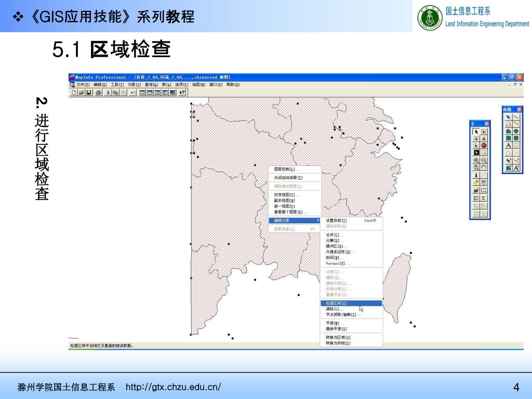
Task: Select the Zoom-in magnifier tool
Action: [x=476, y=161]
